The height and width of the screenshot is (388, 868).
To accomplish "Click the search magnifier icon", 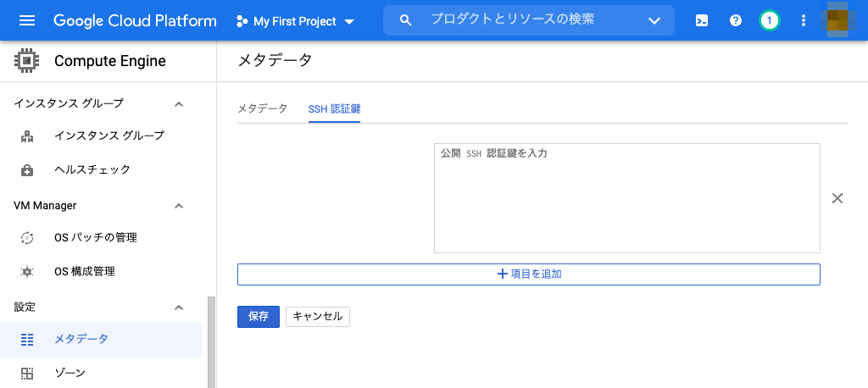I will pyautogui.click(x=406, y=20).
